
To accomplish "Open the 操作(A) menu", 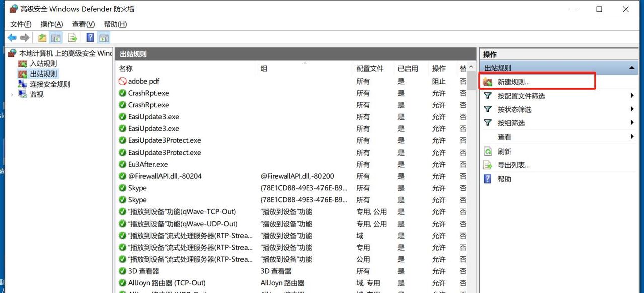I will coord(52,24).
